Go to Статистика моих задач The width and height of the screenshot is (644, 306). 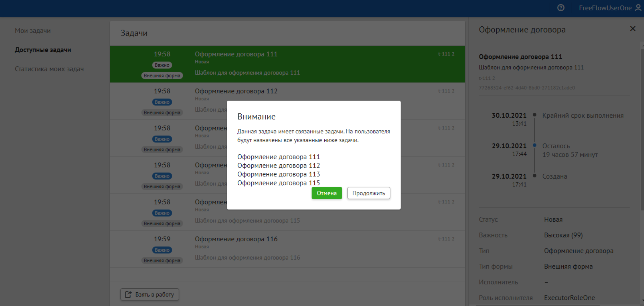[49, 69]
